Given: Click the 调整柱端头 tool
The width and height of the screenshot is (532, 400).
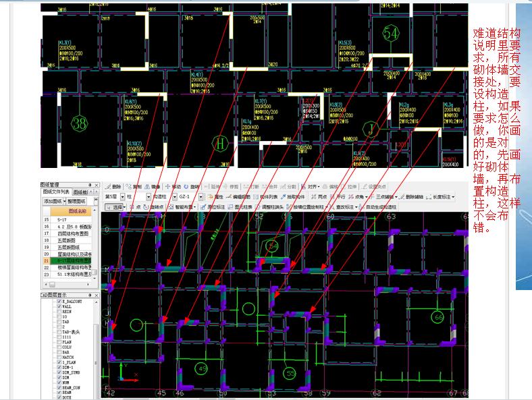Looking at the screenshot, I should click(x=269, y=207).
